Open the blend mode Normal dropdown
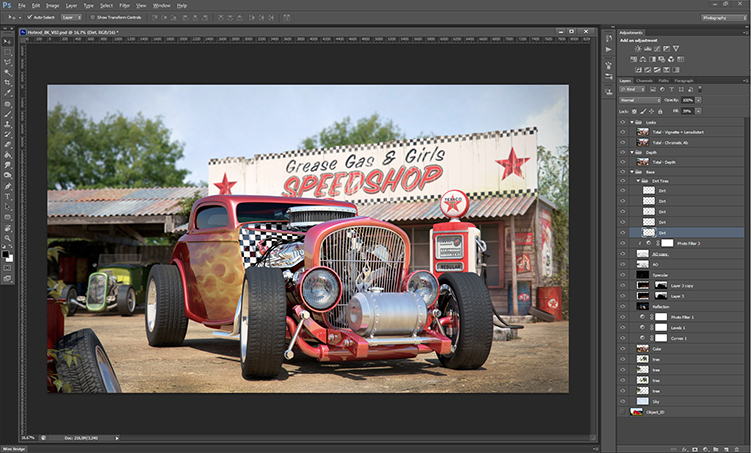The image size is (751, 453). pos(640,100)
